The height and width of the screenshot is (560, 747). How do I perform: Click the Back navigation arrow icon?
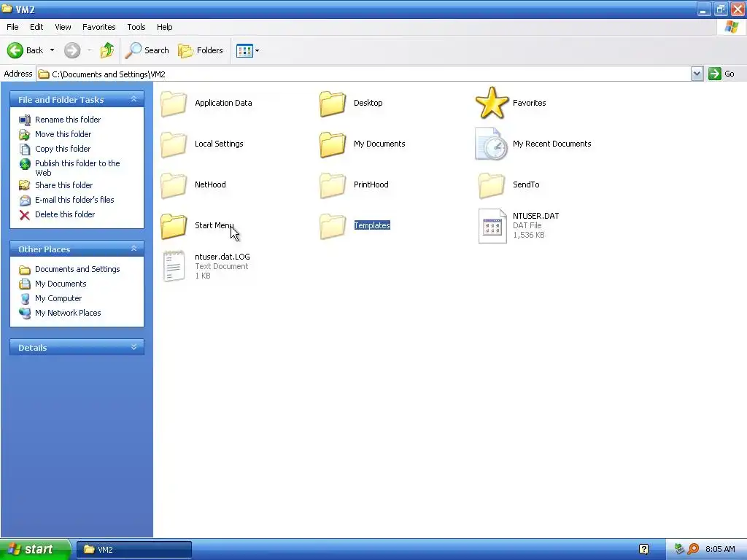15,50
